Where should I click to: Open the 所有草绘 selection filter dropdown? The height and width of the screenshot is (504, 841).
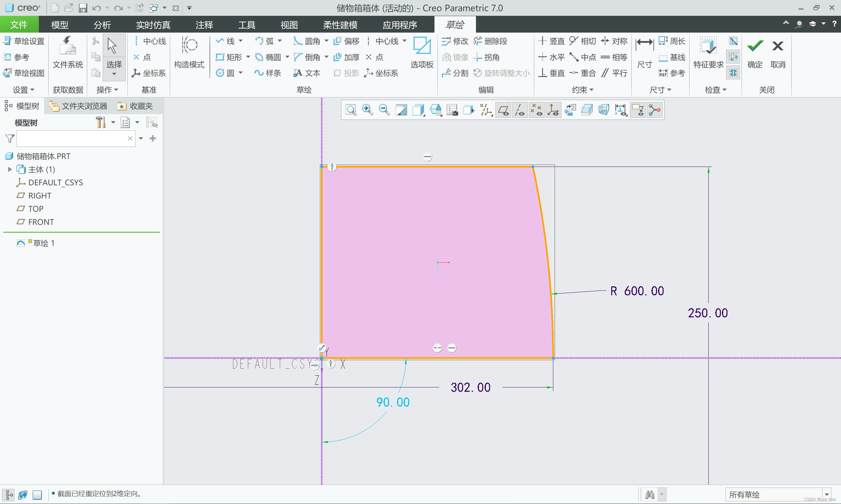pyautogui.click(x=827, y=494)
